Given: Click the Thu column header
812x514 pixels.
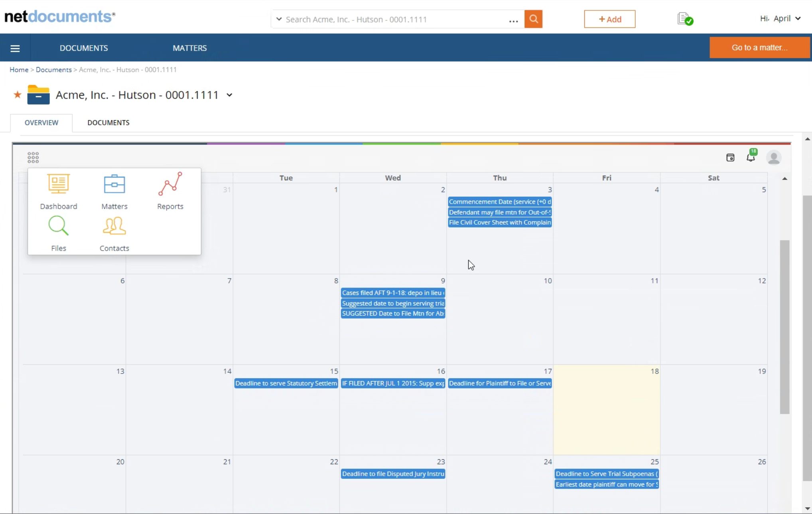Looking at the screenshot, I should coord(500,178).
